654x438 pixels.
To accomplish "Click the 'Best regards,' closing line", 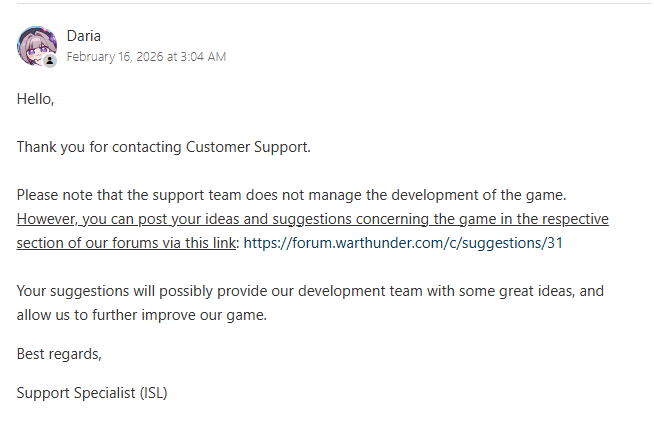I will point(59,353).
